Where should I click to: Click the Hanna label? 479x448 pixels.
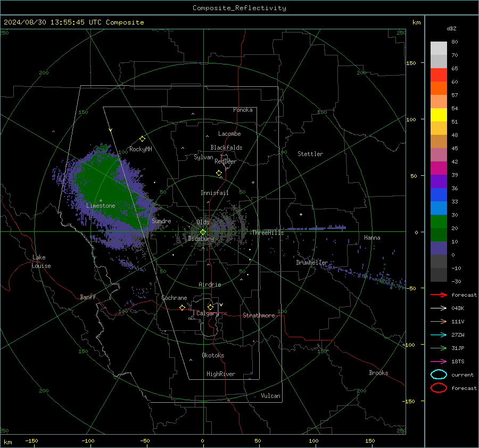(x=372, y=238)
